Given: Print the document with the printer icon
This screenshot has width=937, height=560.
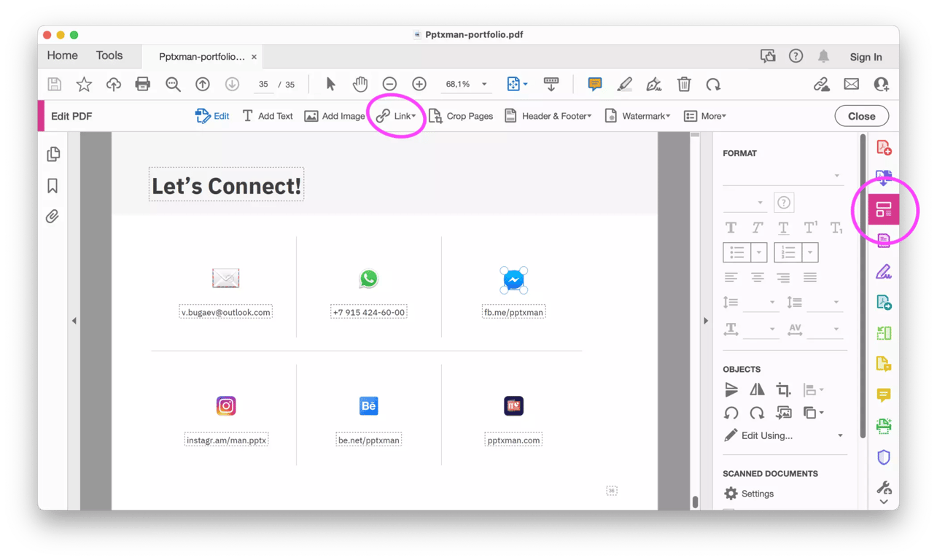Looking at the screenshot, I should click(x=143, y=85).
